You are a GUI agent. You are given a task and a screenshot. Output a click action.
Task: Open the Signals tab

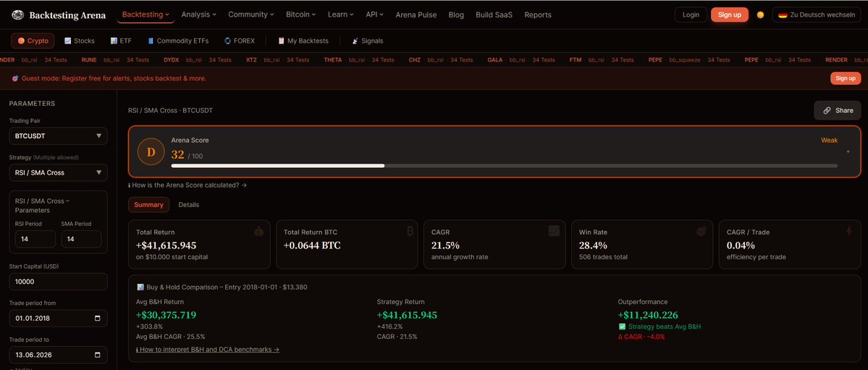(x=367, y=41)
